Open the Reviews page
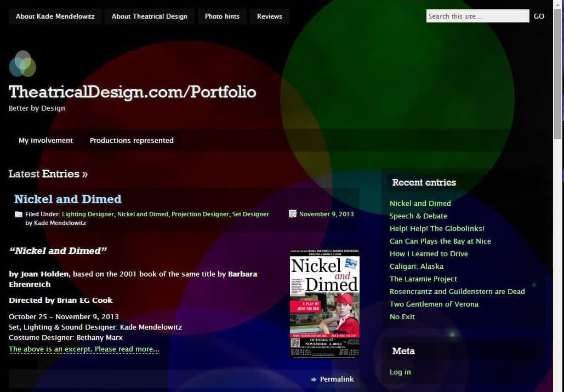 tap(270, 16)
